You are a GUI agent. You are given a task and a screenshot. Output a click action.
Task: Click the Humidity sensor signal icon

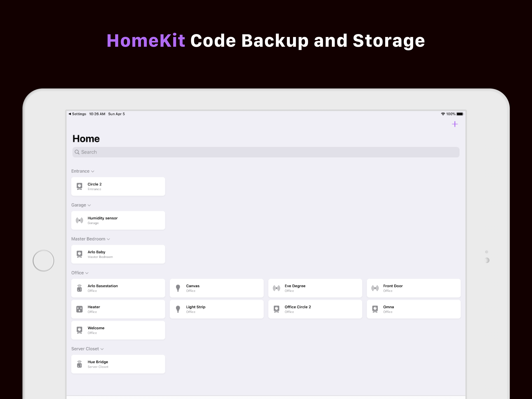[79, 220]
